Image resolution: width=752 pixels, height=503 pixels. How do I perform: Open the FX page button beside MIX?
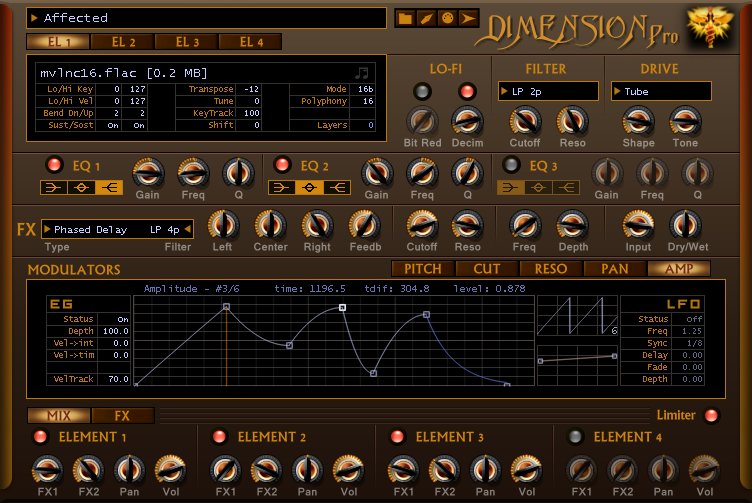click(x=123, y=415)
